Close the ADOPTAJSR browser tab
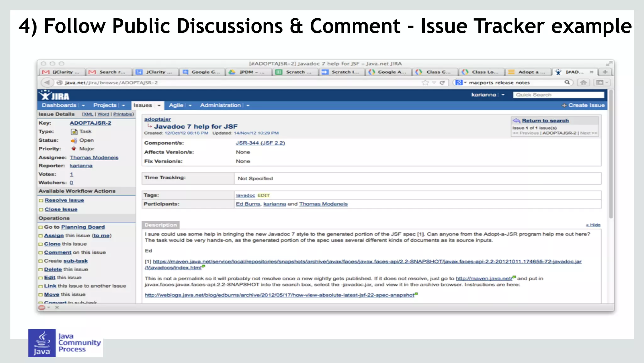The height and width of the screenshot is (363, 644). [x=591, y=72]
